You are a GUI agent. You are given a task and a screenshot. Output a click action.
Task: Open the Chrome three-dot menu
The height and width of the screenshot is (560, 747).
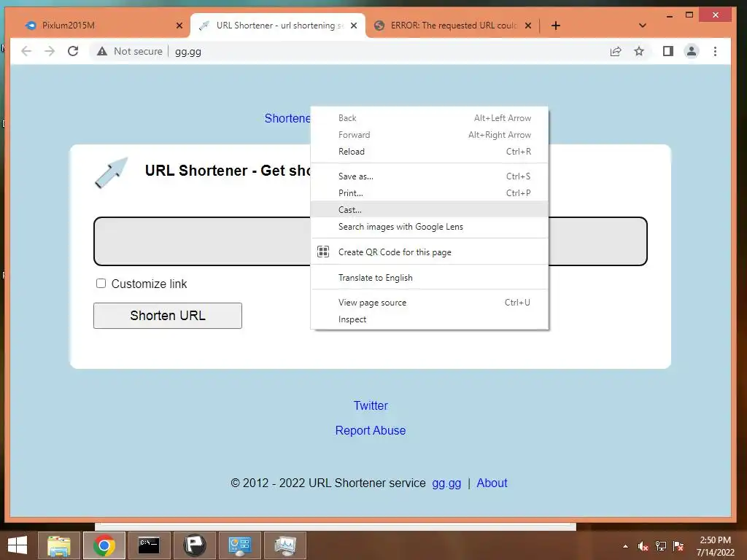(715, 52)
